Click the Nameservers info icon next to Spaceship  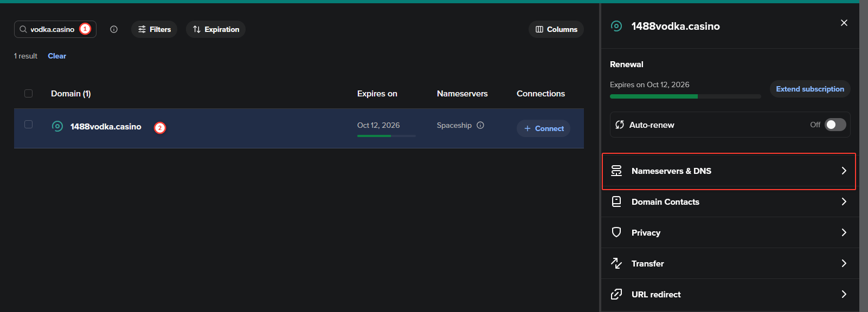(x=480, y=125)
